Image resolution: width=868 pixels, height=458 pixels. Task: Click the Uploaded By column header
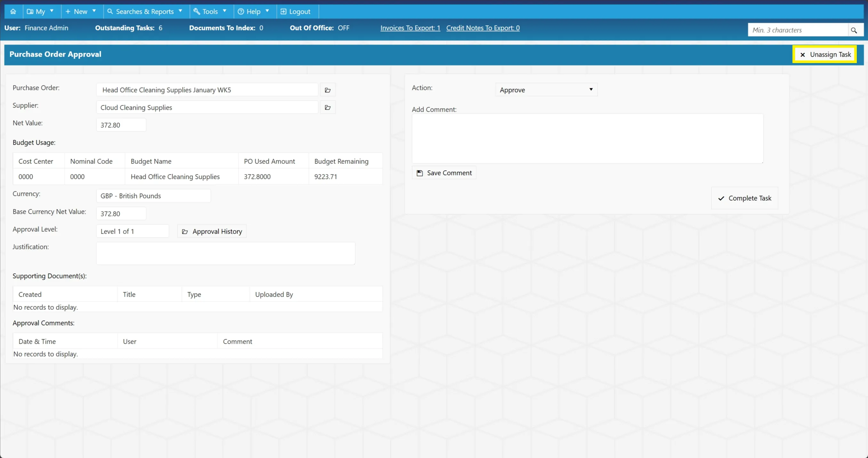316,294
